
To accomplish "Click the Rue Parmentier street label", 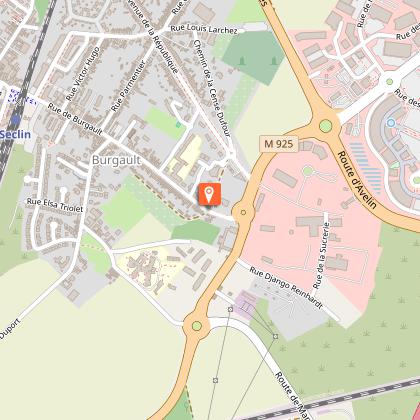I will (x=129, y=86).
